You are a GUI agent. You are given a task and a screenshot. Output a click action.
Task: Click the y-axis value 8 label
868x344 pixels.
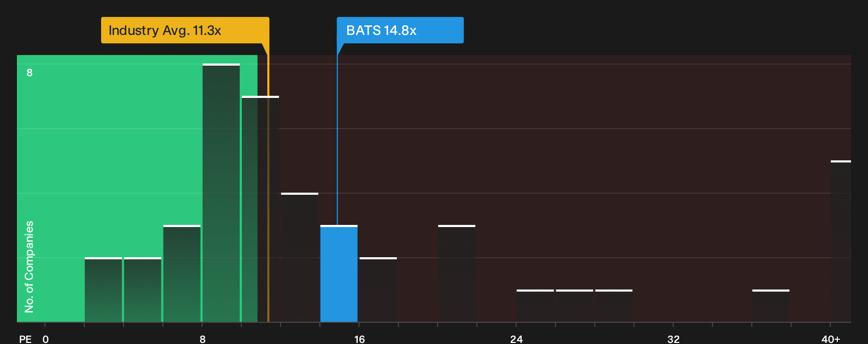pyautogui.click(x=30, y=73)
